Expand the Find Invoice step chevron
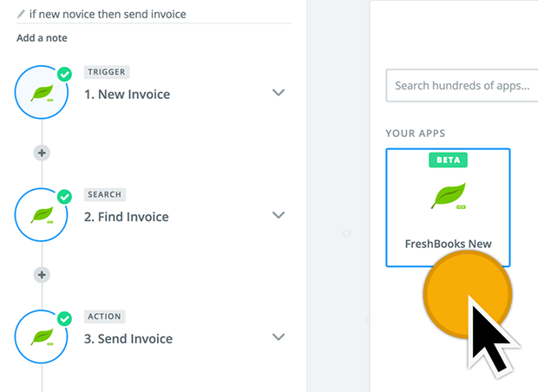The image size is (538, 392). 279,215
